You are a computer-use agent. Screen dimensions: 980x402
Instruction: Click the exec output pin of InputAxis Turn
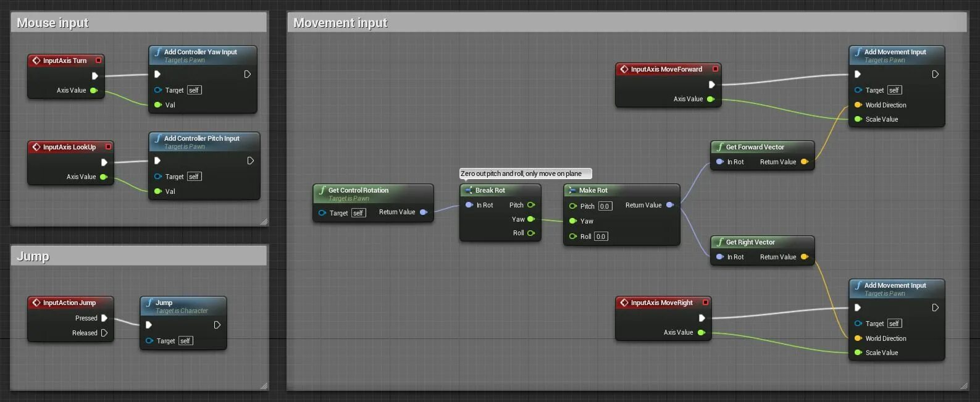(x=95, y=76)
